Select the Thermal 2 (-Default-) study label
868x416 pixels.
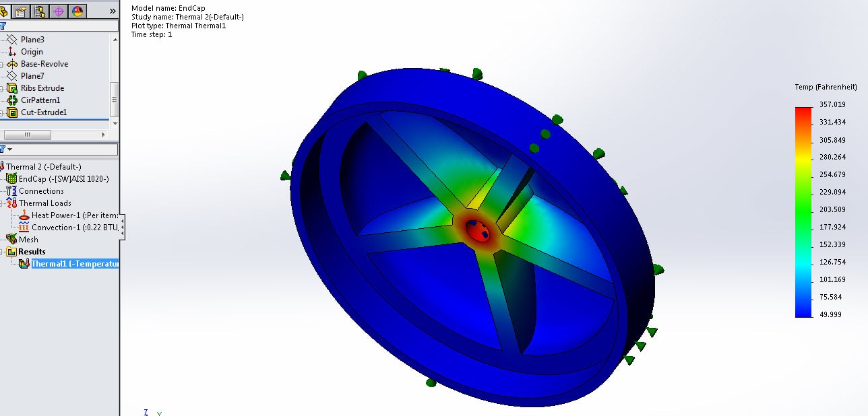click(x=44, y=167)
